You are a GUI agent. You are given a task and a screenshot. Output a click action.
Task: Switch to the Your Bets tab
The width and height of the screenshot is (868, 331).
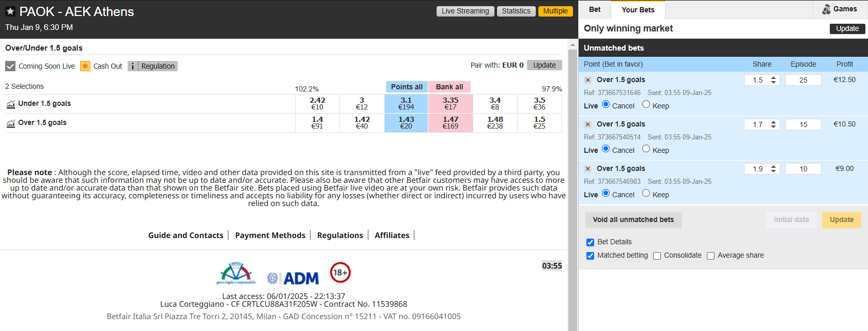638,10
